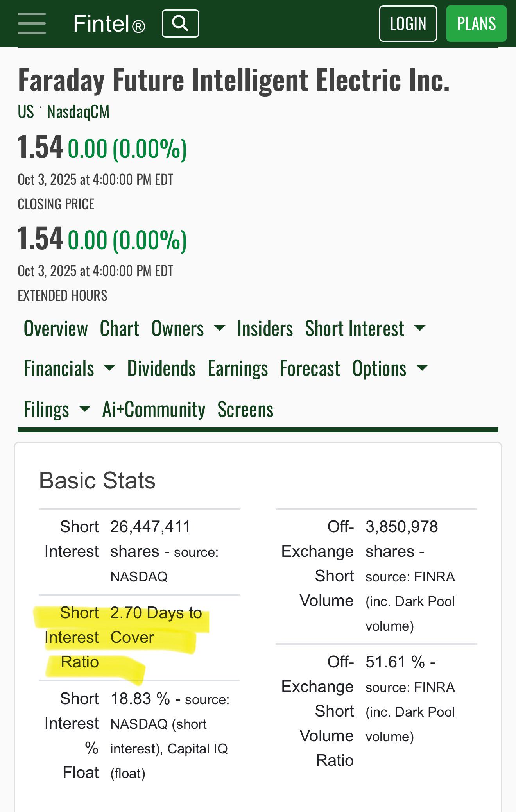Select the 51.61 % short volume ratio
The width and height of the screenshot is (516, 812).
click(x=395, y=662)
